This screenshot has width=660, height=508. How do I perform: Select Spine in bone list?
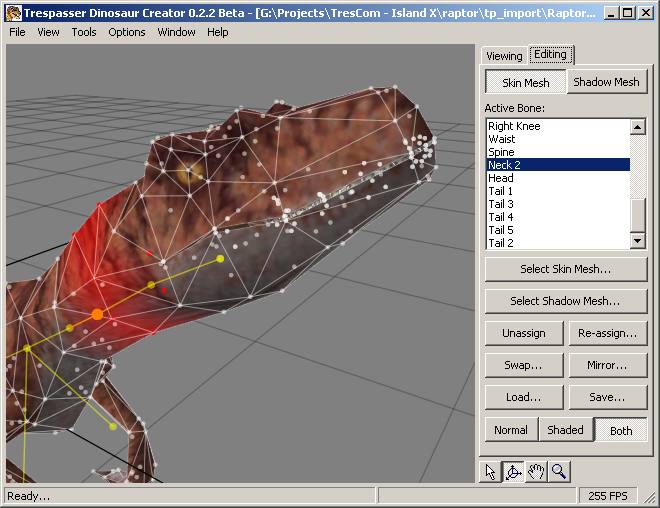pyautogui.click(x=558, y=152)
